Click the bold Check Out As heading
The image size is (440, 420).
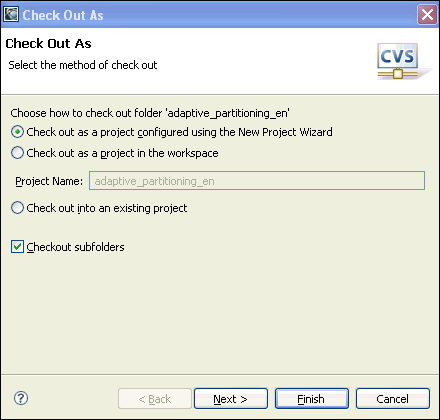click(x=48, y=44)
